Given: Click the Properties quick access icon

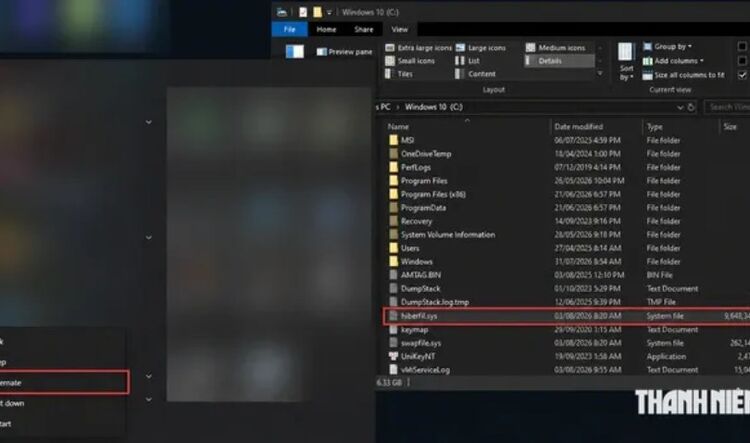Looking at the screenshot, I should [x=303, y=12].
